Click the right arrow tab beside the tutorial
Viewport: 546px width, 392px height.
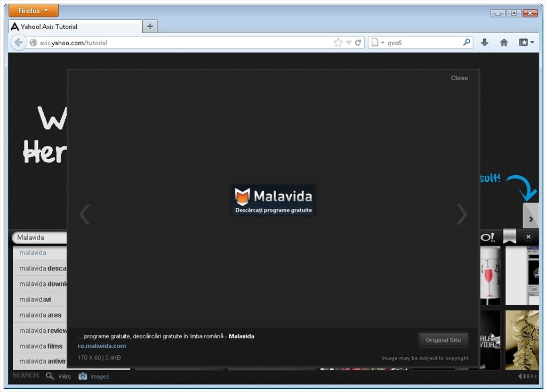coord(531,216)
